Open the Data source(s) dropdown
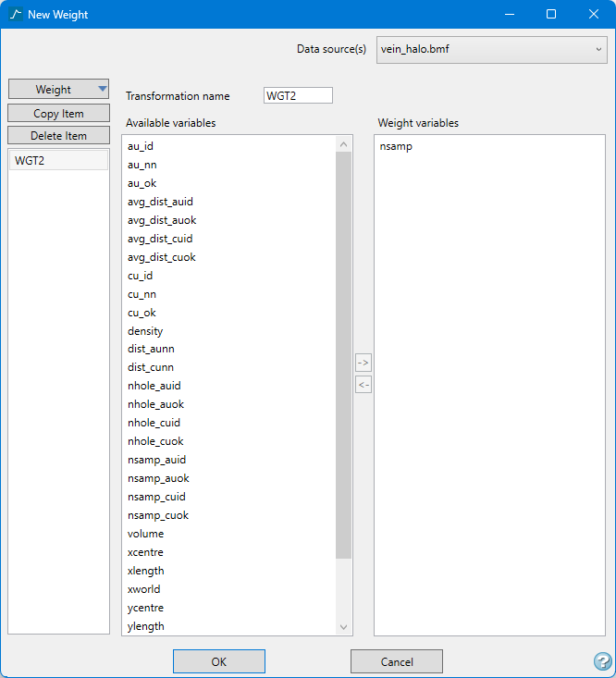This screenshot has width=616, height=678. click(x=491, y=49)
